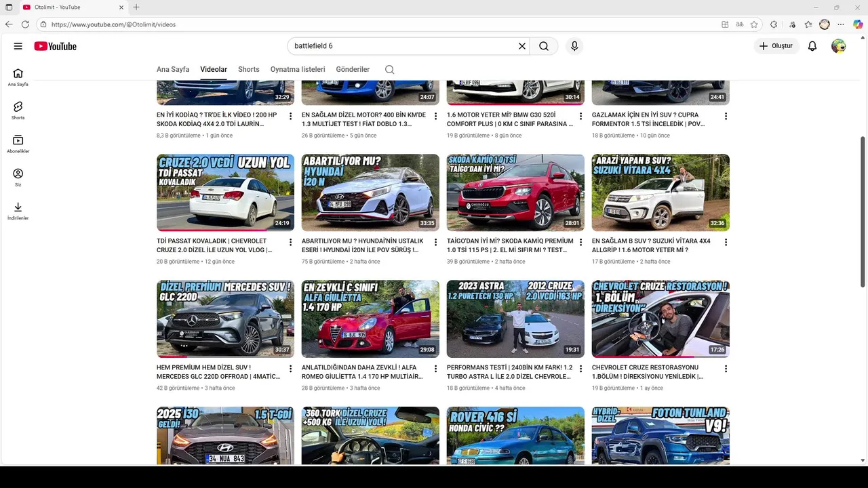Screen dimensions: 868x488
Task: Open options for BMW G30 520i video
Action: [x=581, y=117]
